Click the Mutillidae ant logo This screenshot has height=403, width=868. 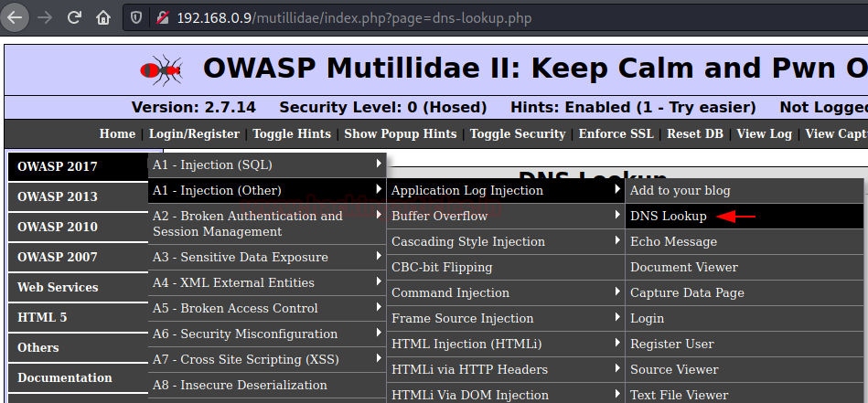(161, 69)
